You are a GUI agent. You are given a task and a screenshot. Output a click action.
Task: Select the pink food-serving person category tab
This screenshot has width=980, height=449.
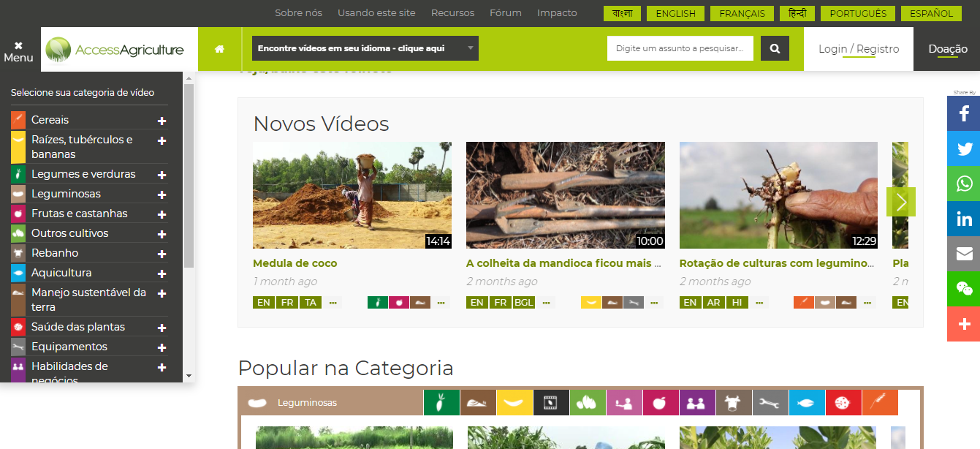coord(624,403)
